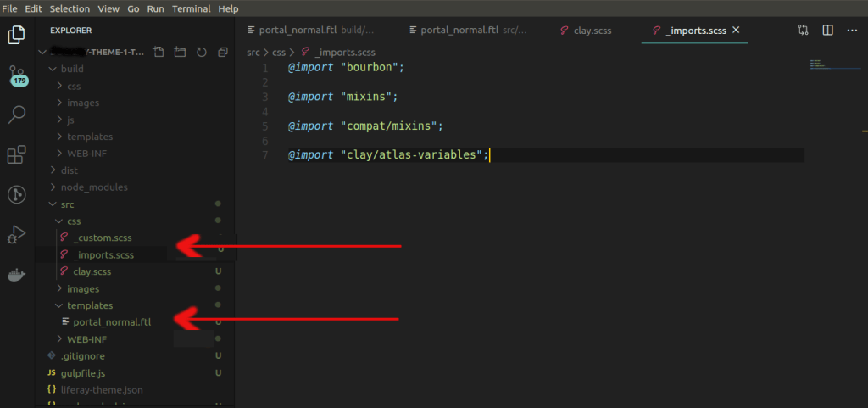Screen dimensions: 868x408
Task: Select css in the breadcrumb path
Action: tap(277, 52)
